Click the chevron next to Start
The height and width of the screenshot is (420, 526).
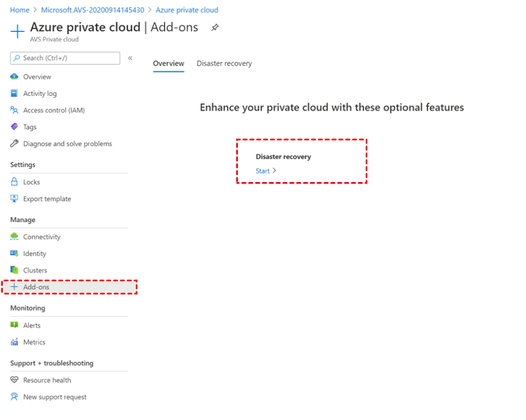point(274,171)
